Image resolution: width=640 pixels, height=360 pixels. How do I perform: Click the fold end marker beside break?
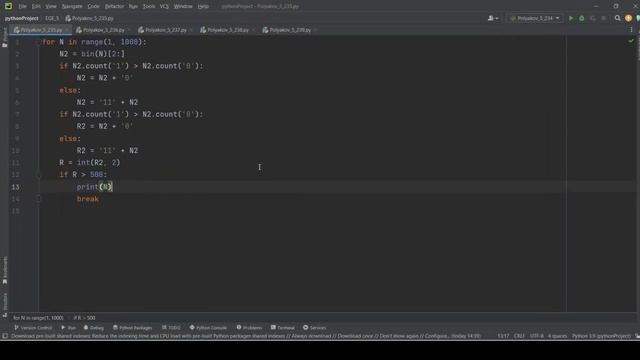(x=39, y=199)
